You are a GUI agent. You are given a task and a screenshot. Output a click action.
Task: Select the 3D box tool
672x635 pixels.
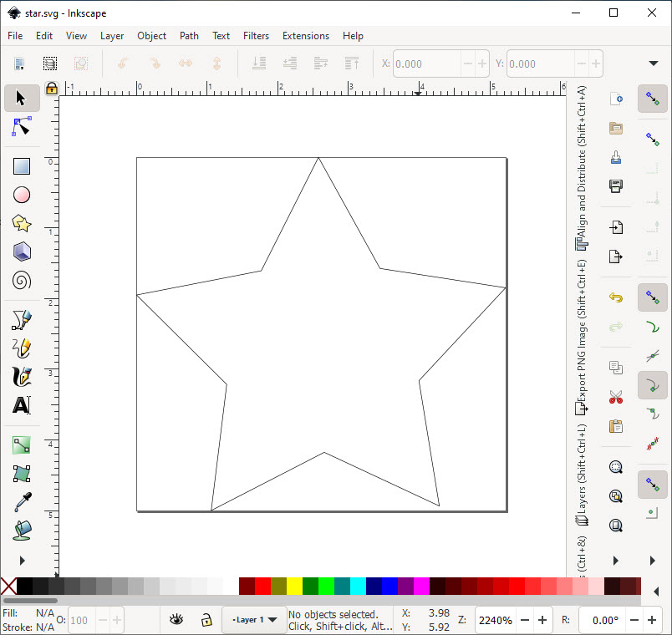(22, 251)
